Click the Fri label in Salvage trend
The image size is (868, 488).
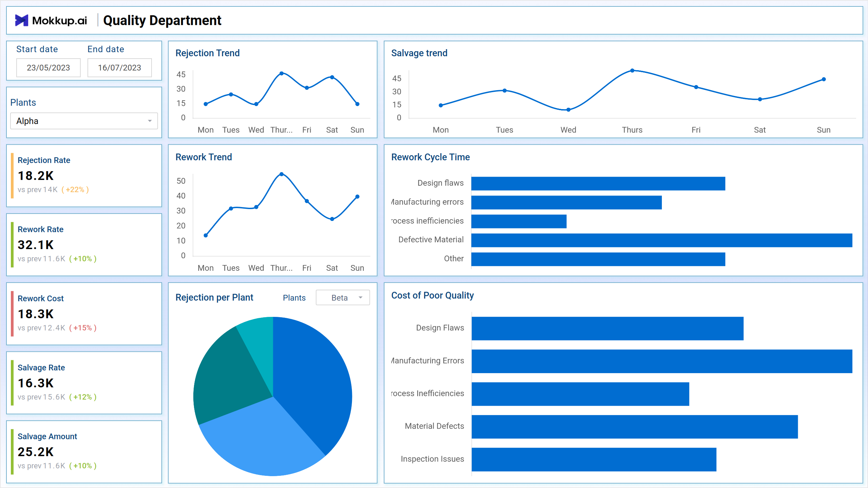click(x=696, y=130)
